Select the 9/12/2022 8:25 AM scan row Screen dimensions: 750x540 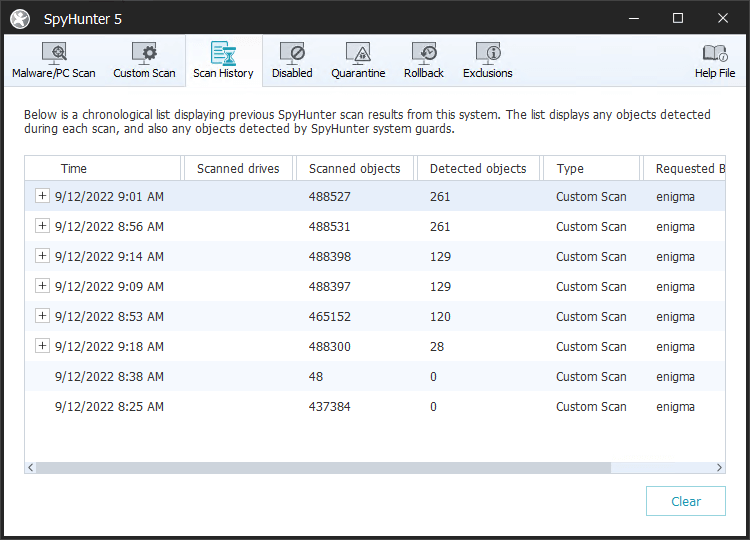pos(110,407)
